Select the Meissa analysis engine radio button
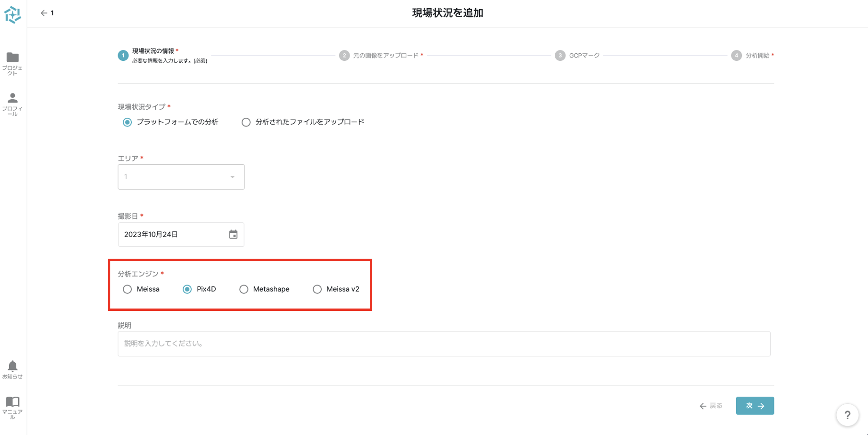Screen dimensions: 868x435 [127, 289]
